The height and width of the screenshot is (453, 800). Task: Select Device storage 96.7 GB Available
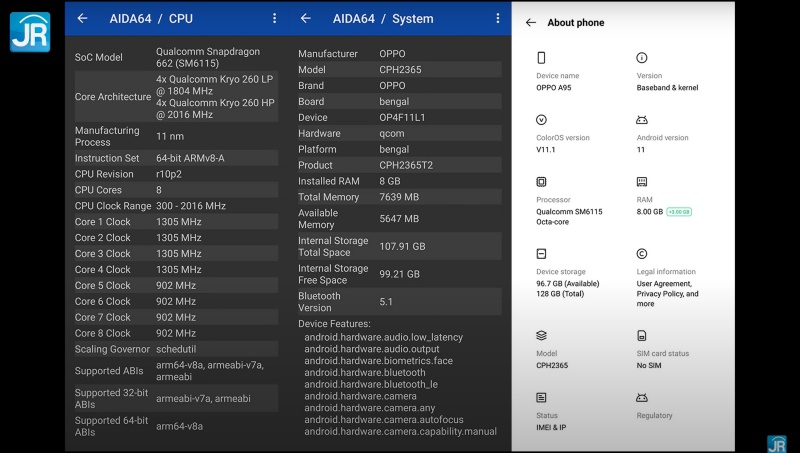(x=567, y=284)
